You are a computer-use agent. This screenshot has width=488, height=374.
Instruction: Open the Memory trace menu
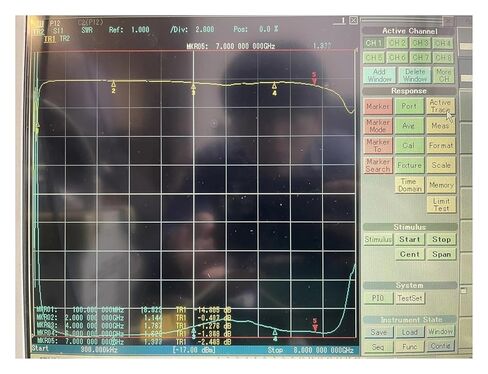pyautogui.click(x=441, y=185)
